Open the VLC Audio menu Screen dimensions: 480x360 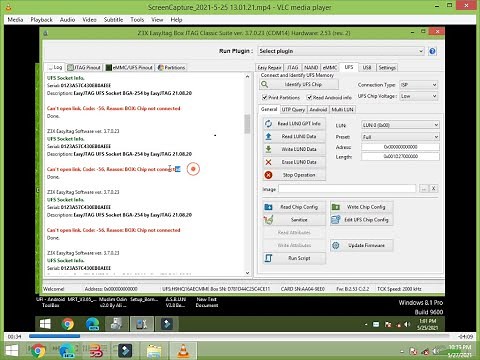(x=67, y=20)
